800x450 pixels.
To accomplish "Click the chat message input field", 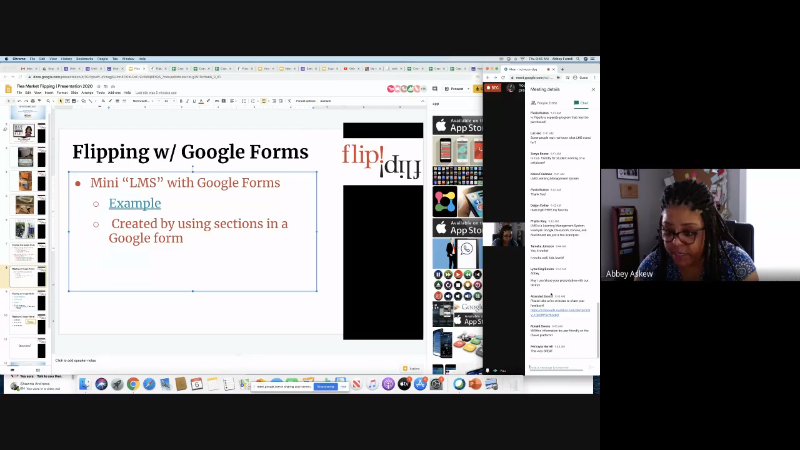I will (x=556, y=367).
